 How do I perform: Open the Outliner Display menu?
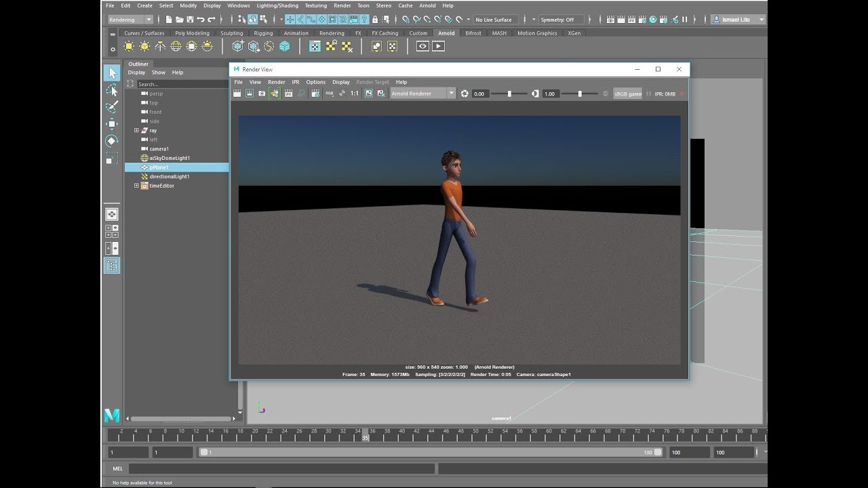tap(136, 73)
